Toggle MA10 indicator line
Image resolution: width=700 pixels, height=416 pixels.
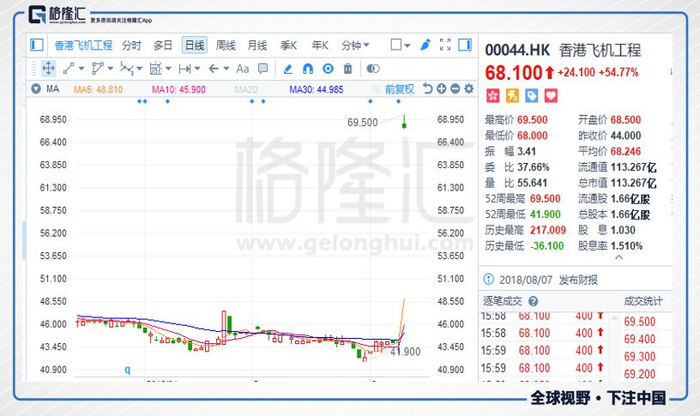[x=179, y=89]
